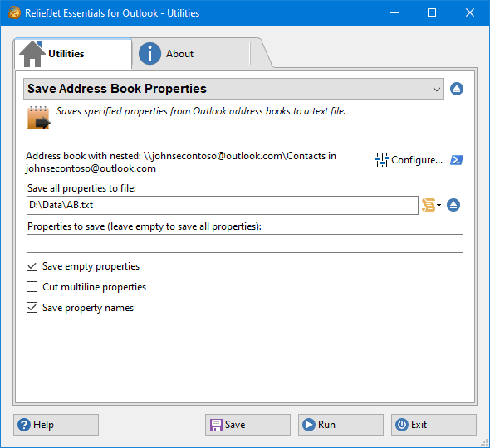Uncheck Save empty properties checkbox
The image size is (490, 448).
click(32, 266)
